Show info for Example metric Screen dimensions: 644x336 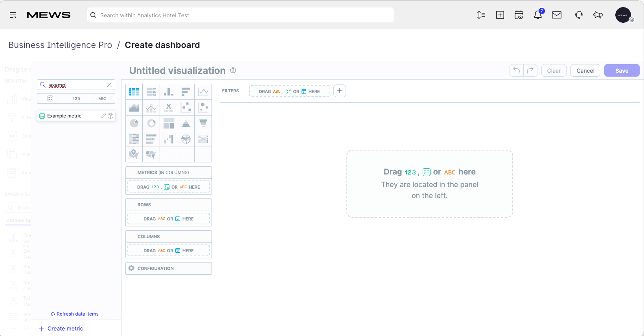click(x=110, y=116)
